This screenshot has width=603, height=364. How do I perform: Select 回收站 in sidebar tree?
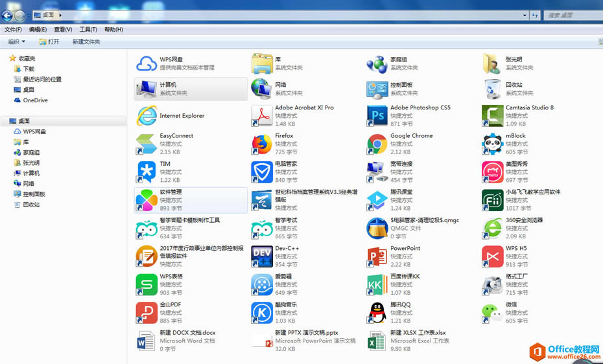[27, 205]
